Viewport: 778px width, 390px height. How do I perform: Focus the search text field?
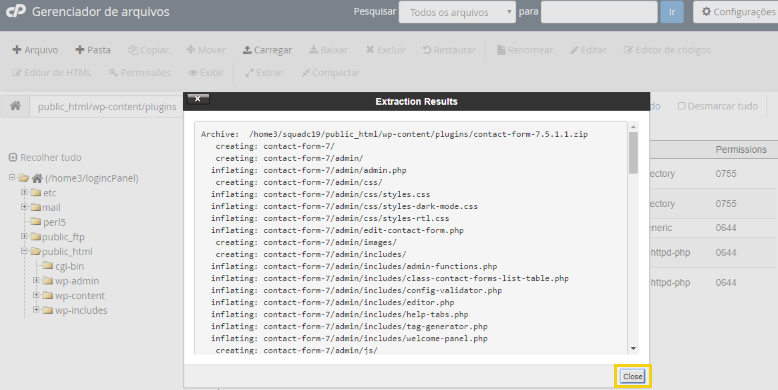599,12
